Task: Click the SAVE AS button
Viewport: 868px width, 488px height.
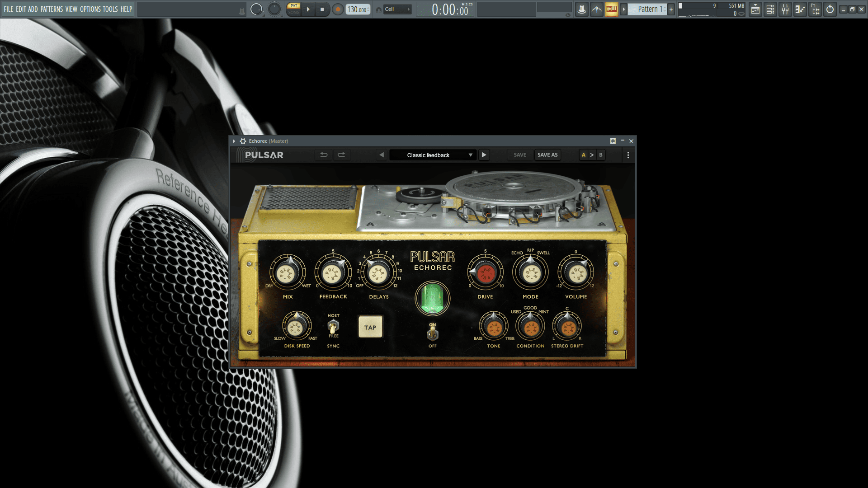Action: click(x=547, y=155)
